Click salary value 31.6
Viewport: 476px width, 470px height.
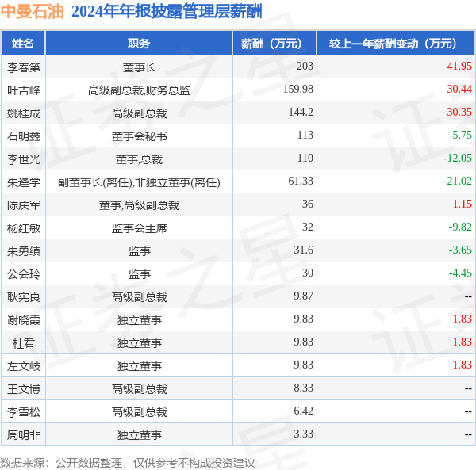304,250
